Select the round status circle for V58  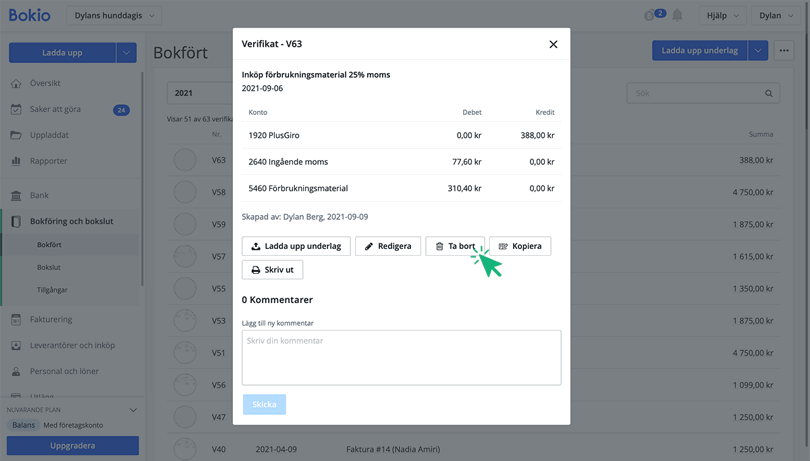click(185, 192)
